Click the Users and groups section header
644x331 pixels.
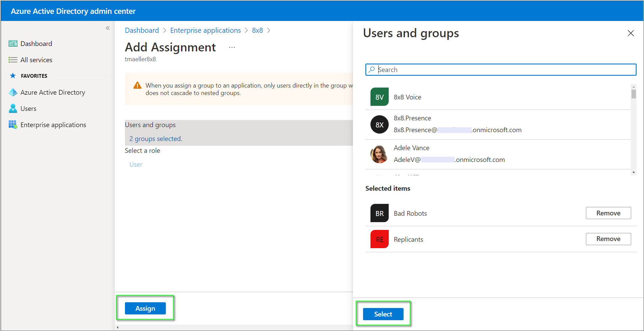point(150,125)
